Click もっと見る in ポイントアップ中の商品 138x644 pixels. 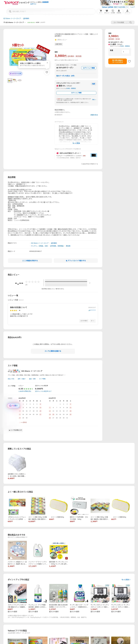coord(126,579)
